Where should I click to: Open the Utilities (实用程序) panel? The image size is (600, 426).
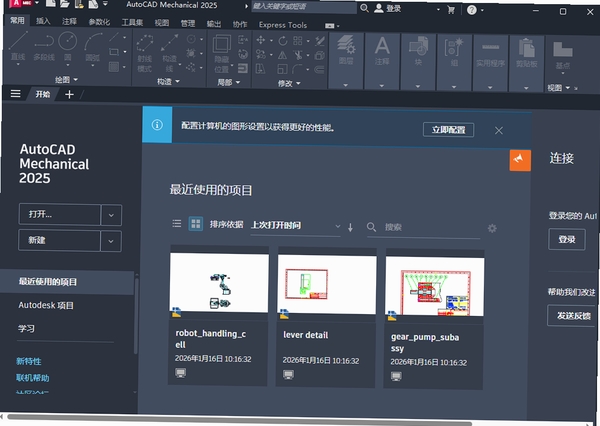click(491, 63)
